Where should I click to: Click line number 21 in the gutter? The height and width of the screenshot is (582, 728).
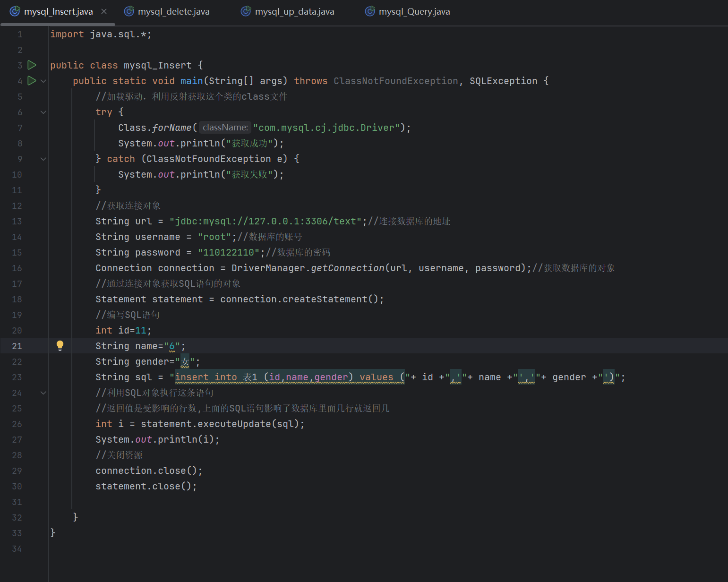tap(17, 346)
